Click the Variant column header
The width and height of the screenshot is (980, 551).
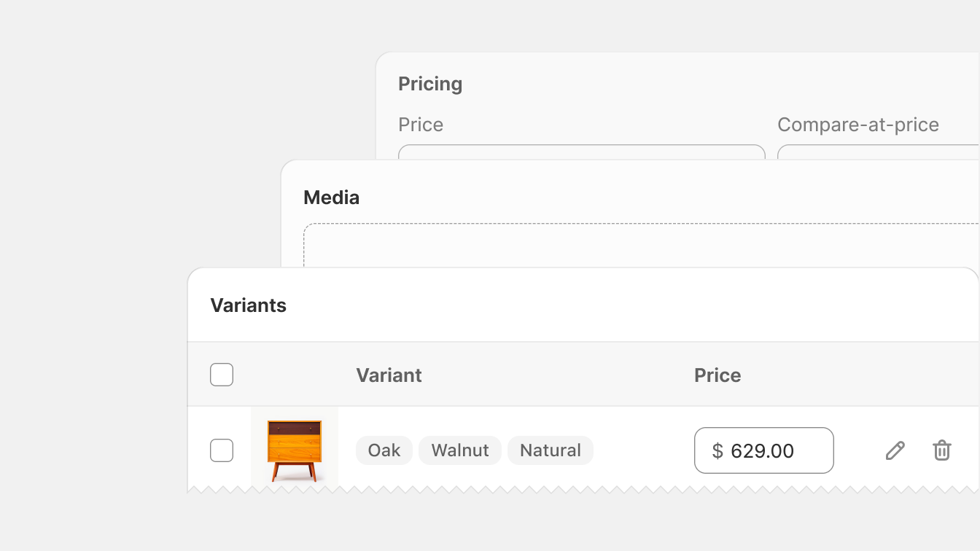(389, 375)
